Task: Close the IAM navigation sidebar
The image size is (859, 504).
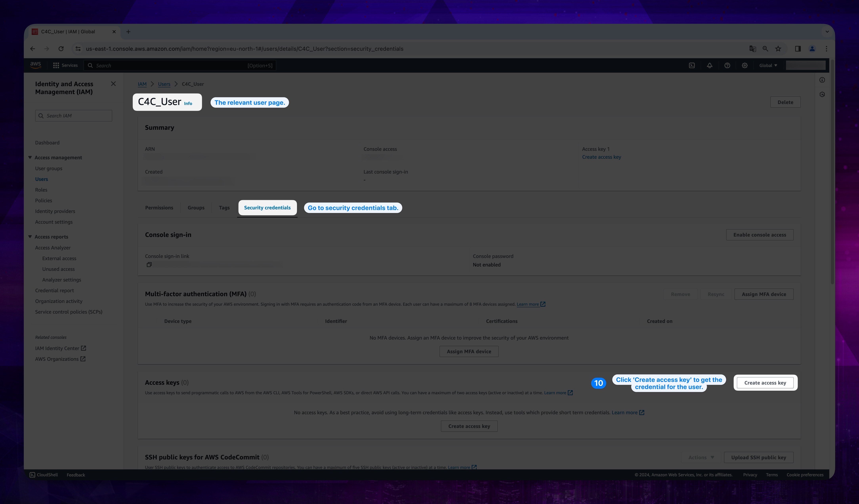Action: tap(114, 84)
